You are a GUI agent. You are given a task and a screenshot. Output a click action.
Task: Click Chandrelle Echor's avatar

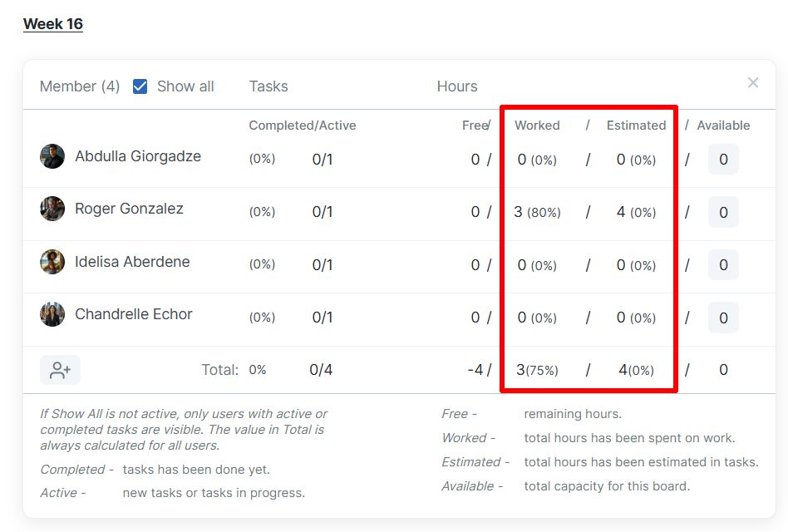(52, 314)
